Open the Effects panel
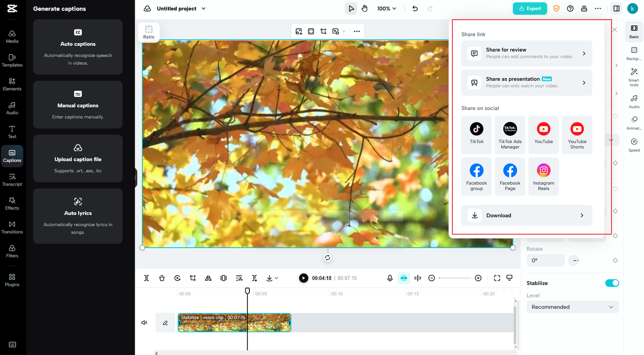Viewport: 644px width, 355px height. pos(12,204)
